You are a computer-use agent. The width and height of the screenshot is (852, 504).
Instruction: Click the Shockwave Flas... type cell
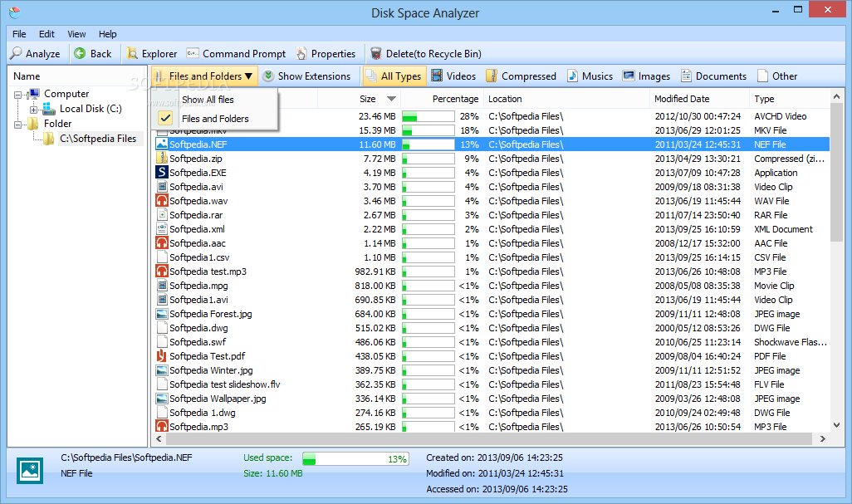pos(791,342)
